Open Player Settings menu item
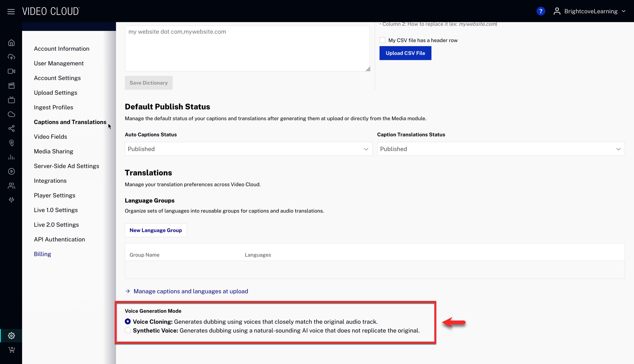This screenshot has height=364, width=634. (x=54, y=195)
